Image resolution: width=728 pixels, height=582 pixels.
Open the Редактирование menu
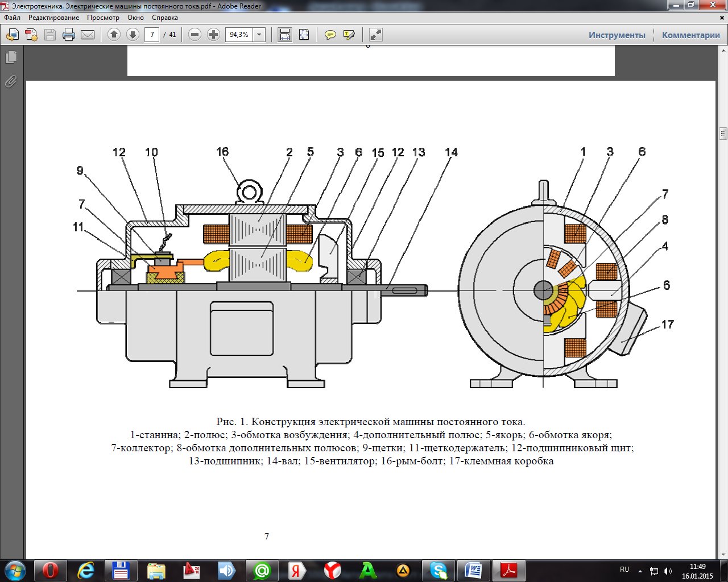(53, 18)
